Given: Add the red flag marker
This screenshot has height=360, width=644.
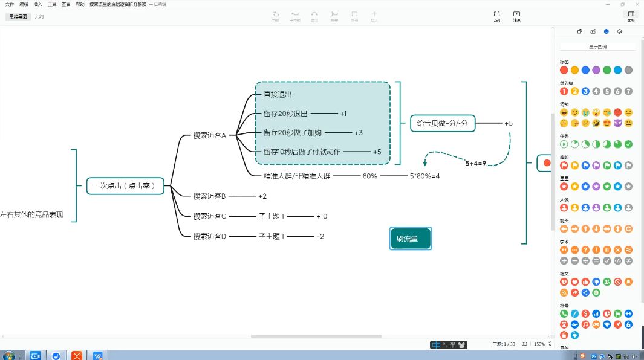Looking at the screenshot, I should 564,166.
